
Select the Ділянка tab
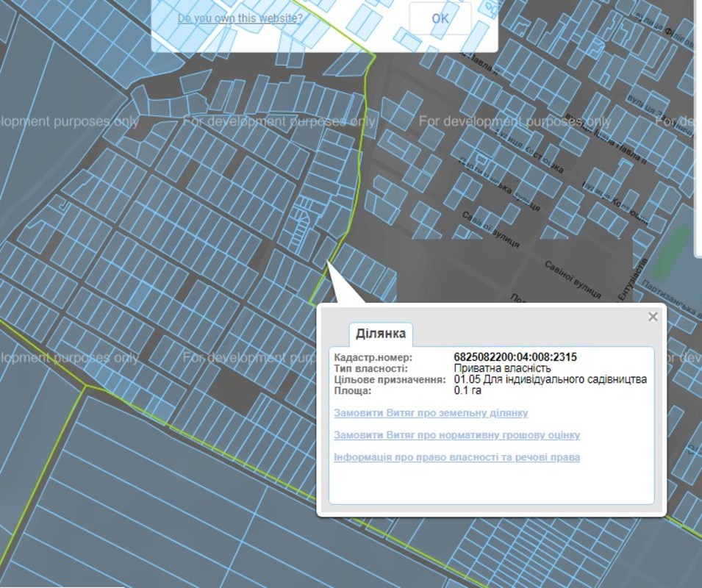[x=380, y=334]
